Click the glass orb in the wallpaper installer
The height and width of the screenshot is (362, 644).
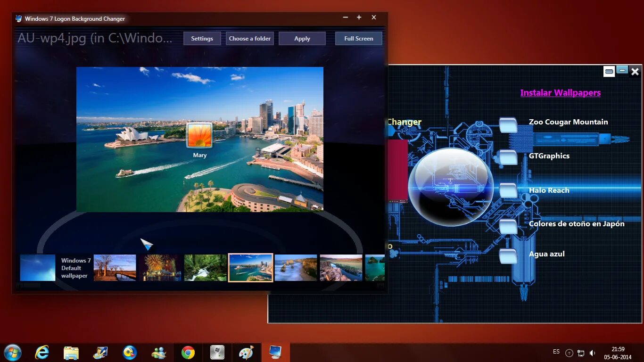pyautogui.click(x=451, y=187)
